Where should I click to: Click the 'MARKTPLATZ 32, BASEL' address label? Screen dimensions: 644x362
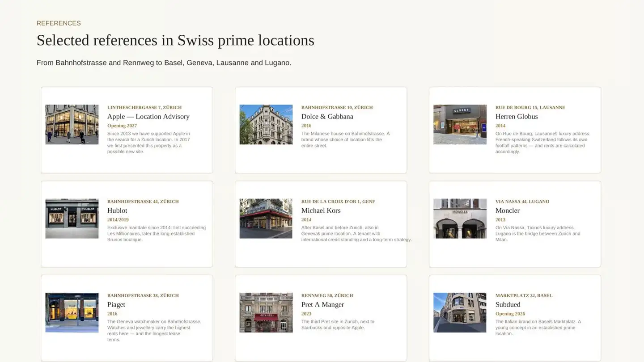524,295
